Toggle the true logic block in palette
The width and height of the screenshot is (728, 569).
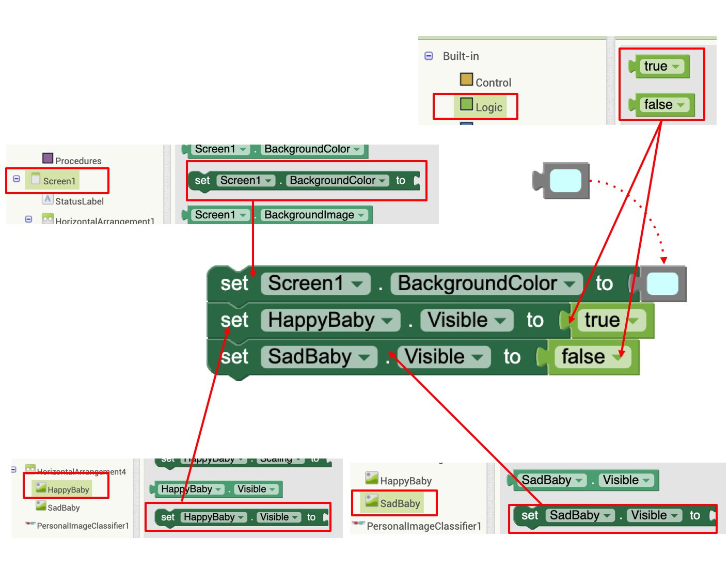(x=659, y=66)
